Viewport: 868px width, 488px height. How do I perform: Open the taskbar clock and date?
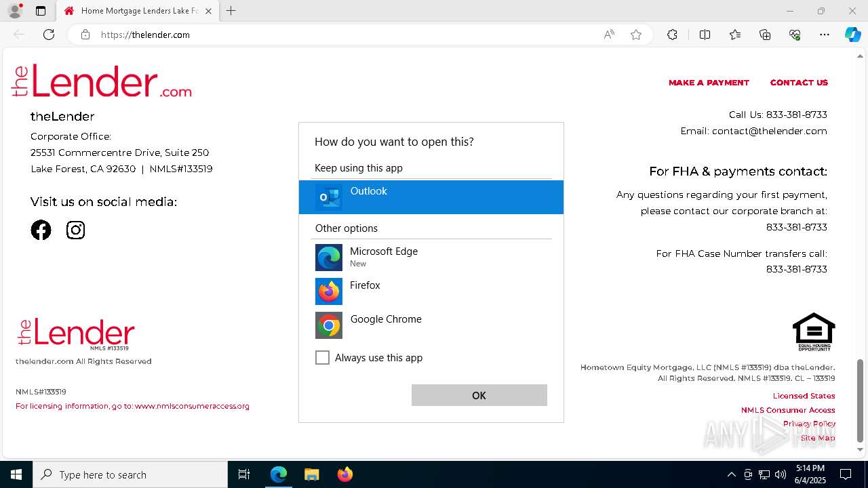(x=810, y=474)
